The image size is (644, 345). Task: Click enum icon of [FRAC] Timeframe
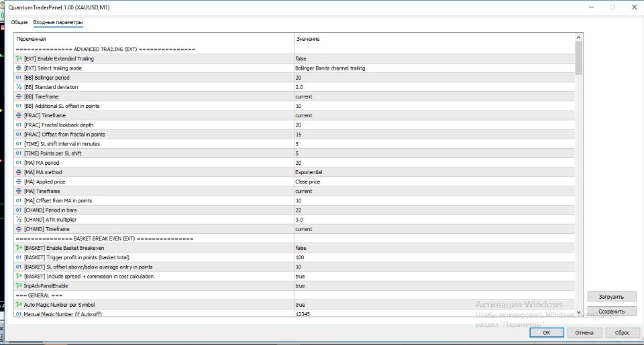tap(19, 115)
